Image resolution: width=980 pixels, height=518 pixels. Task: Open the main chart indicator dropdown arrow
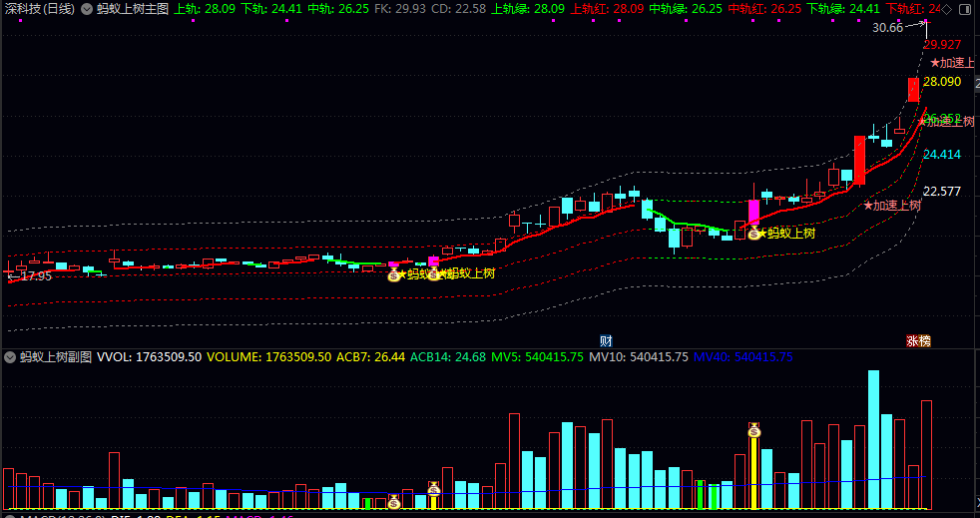87,9
